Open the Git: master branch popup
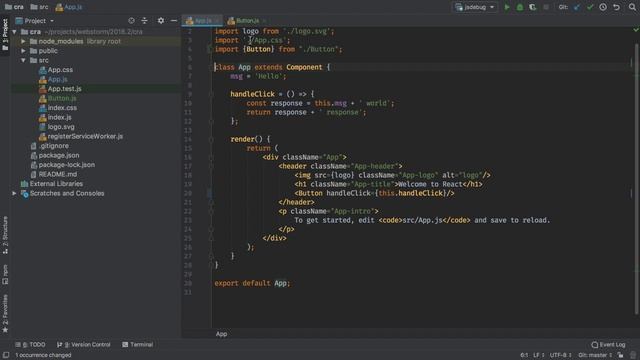The image size is (640, 360). [595, 355]
